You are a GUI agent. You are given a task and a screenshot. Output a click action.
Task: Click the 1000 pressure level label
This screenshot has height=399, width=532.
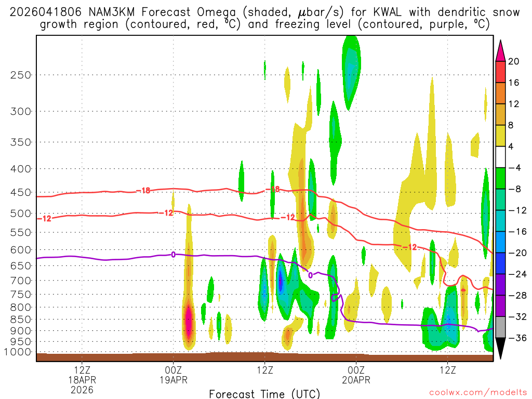(x=19, y=352)
